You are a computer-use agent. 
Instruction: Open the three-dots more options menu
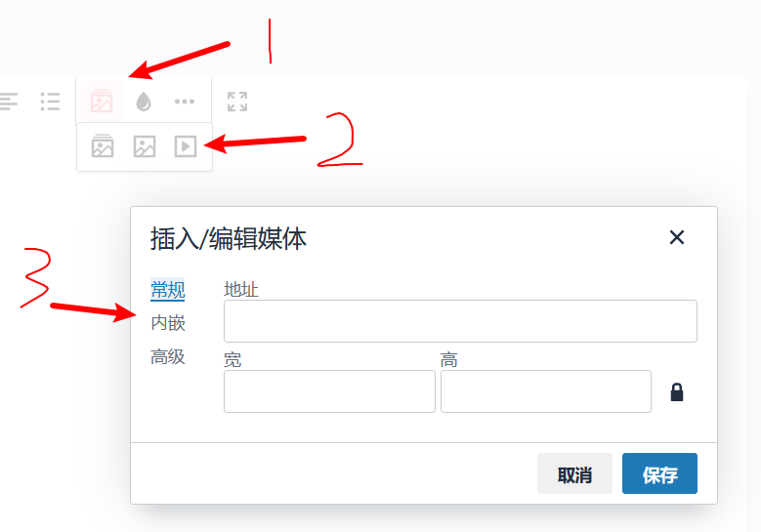pos(185,102)
